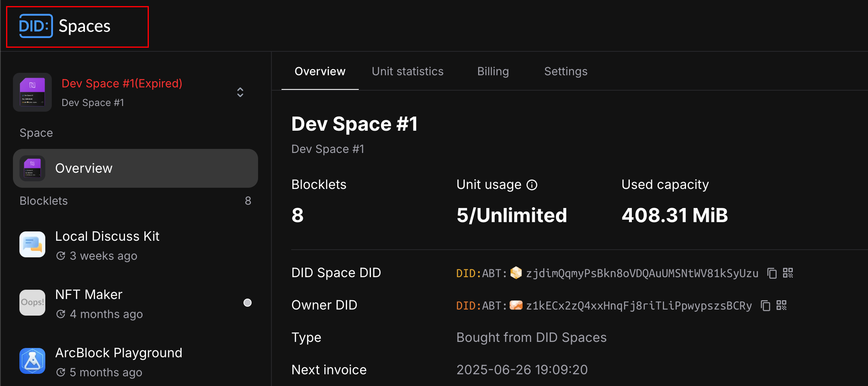The height and width of the screenshot is (386, 868).
Task: Copy the DID Space DID address
Action: [772, 274]
